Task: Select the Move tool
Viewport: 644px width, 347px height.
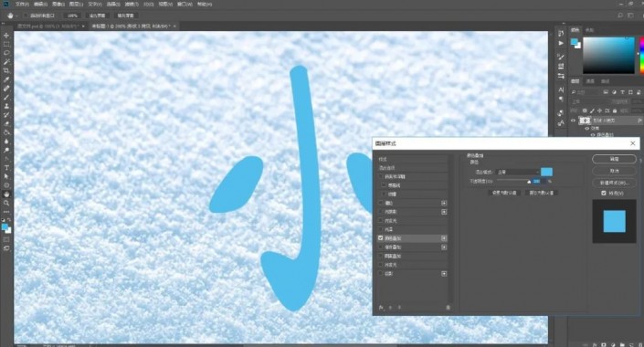Action: 6,36
